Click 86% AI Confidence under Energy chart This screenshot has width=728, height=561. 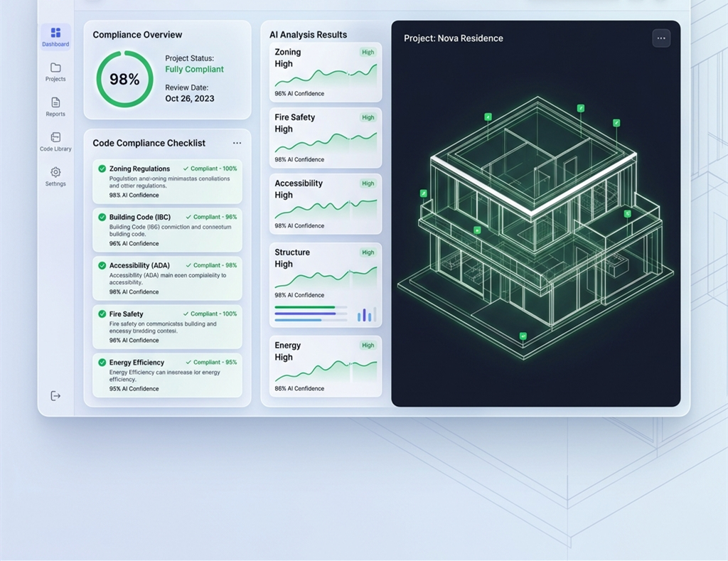click(x=299, y=388)
